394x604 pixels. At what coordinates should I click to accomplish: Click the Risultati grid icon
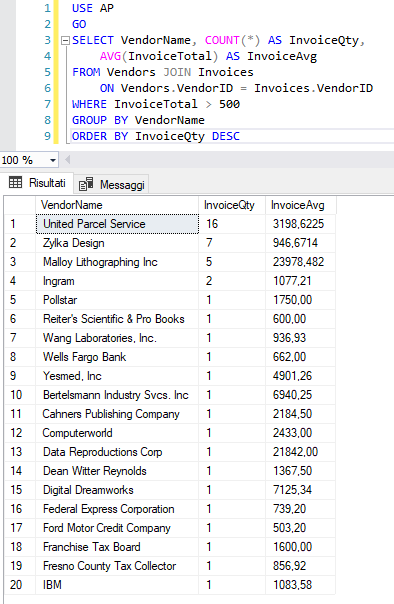[15, 182]
